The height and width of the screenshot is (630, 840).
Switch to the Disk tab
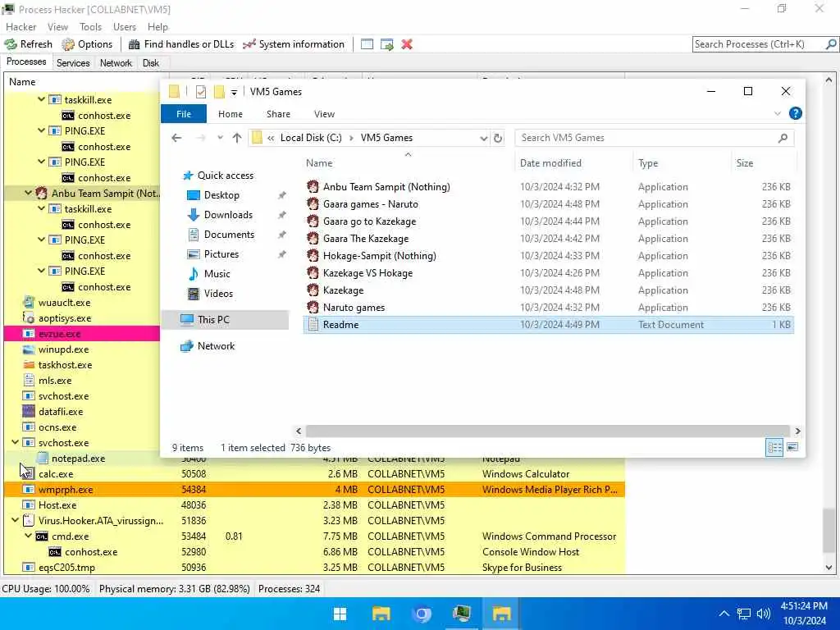[x=151, y=62]
